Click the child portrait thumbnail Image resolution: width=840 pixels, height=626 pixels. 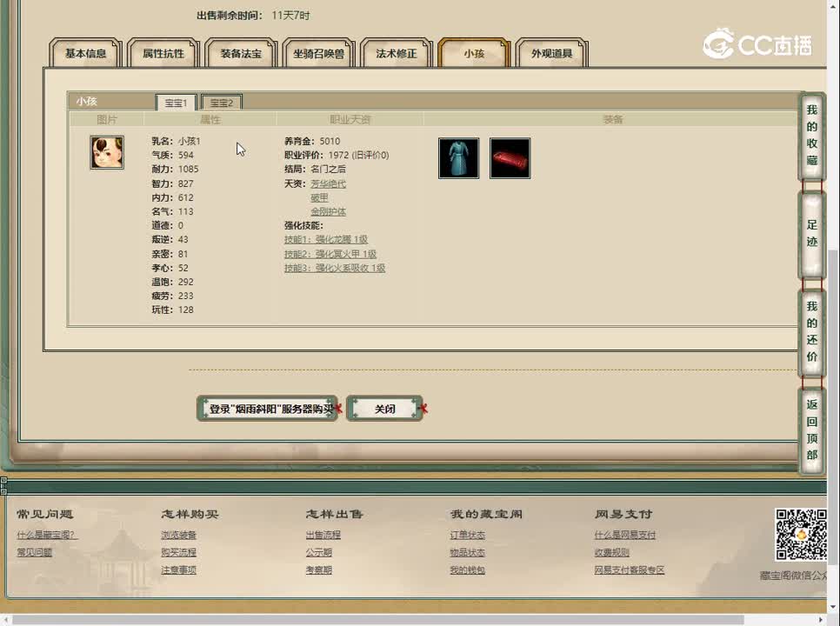107,153
